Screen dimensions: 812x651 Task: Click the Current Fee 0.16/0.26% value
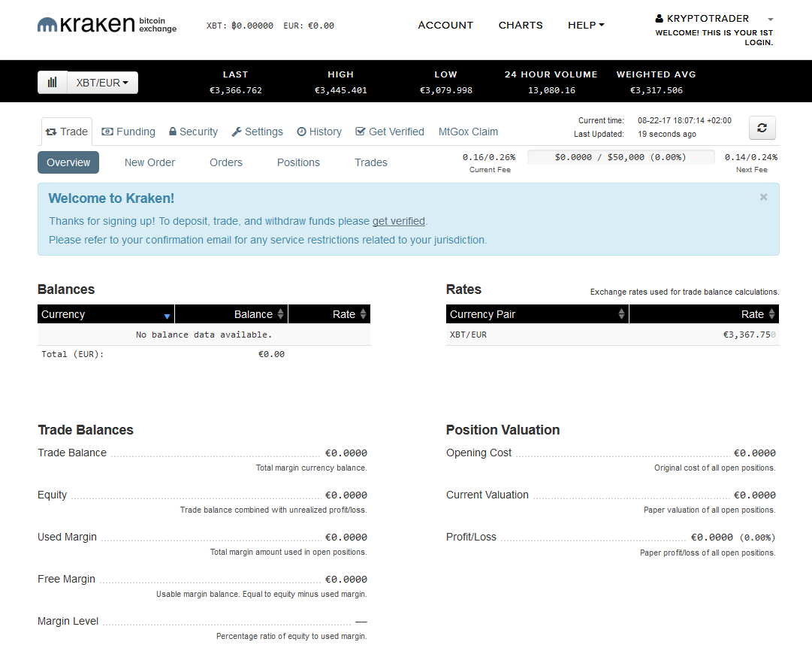(x=489, y=157)
